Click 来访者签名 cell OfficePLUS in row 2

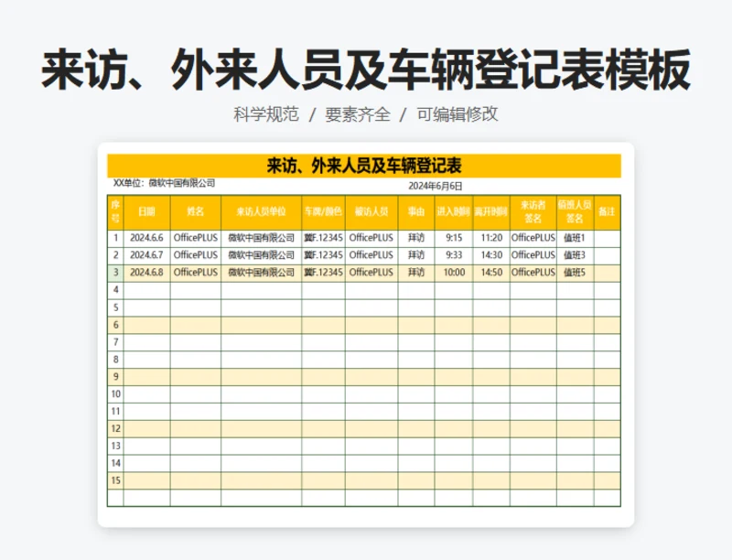coord(533,255)
